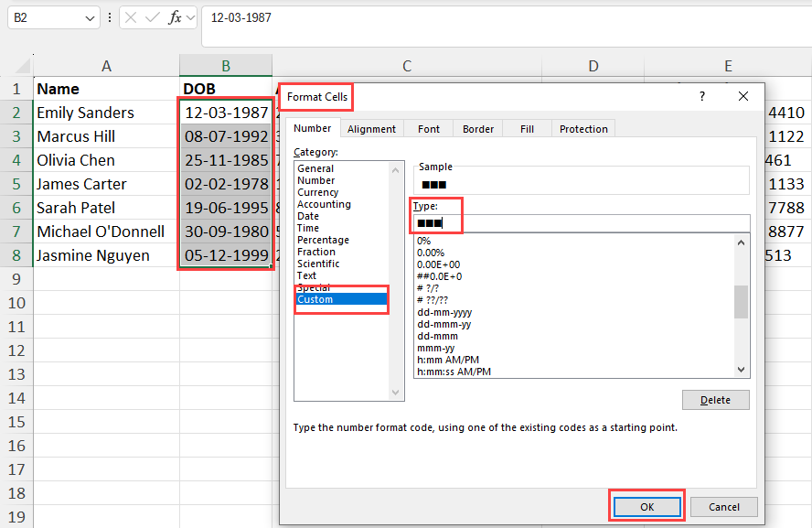Select column A header
This screenshot has height=528, width=812.
point(106,66)
